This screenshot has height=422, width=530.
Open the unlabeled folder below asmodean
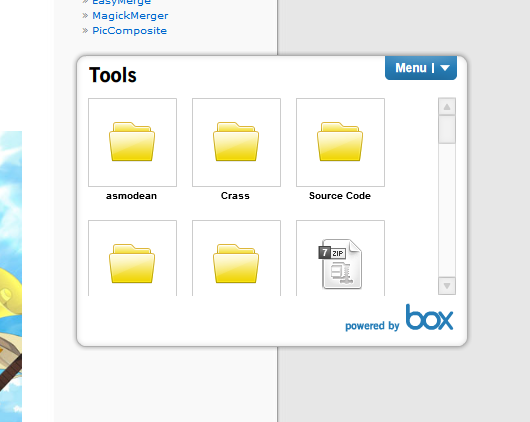point(132,263)
